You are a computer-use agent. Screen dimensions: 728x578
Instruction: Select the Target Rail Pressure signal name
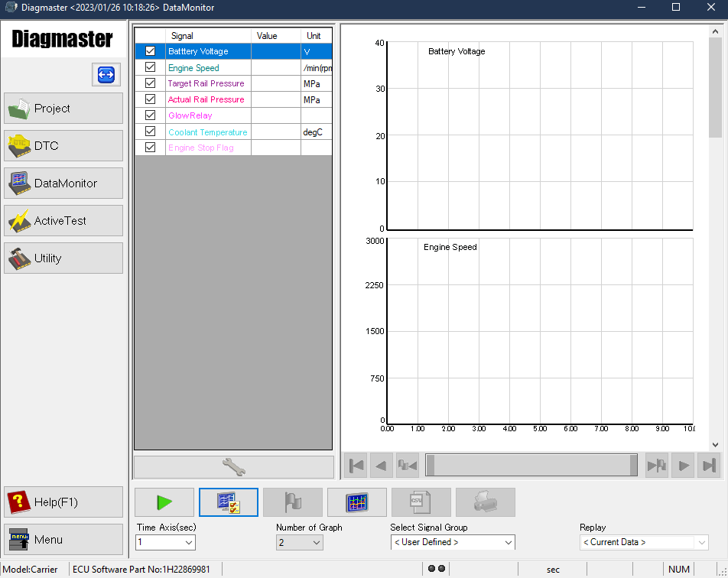coord(206,83)
